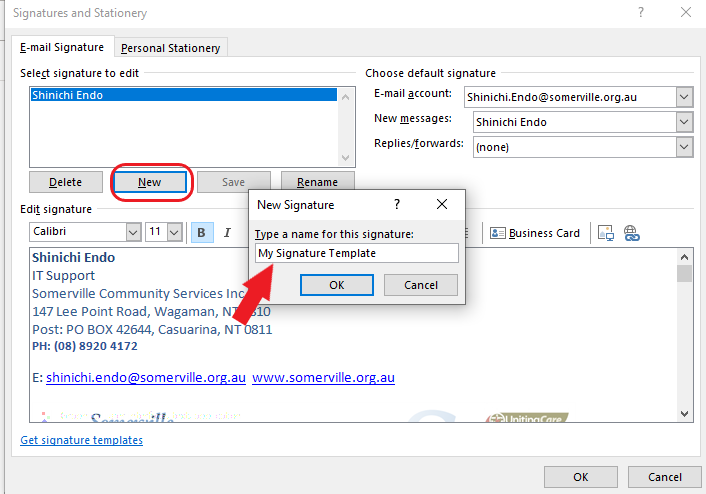Expand the New messages signature dropdown

[684, 122]
